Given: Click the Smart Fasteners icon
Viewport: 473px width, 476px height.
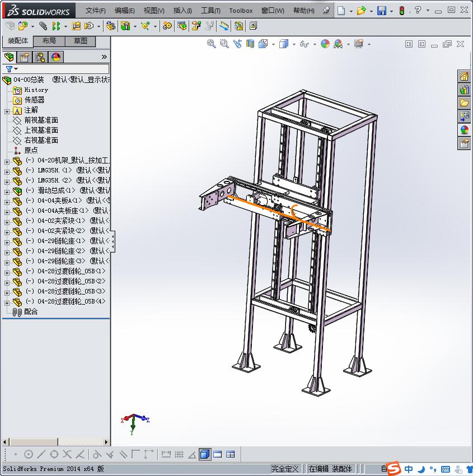Looking at the screenshot, I should (76, 26).
